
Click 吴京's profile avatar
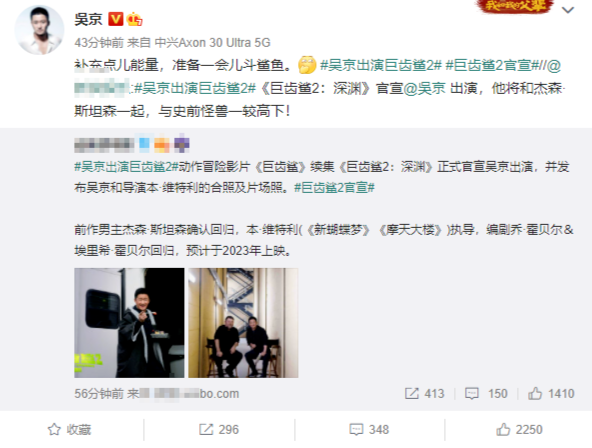click(x=39, y=30)
